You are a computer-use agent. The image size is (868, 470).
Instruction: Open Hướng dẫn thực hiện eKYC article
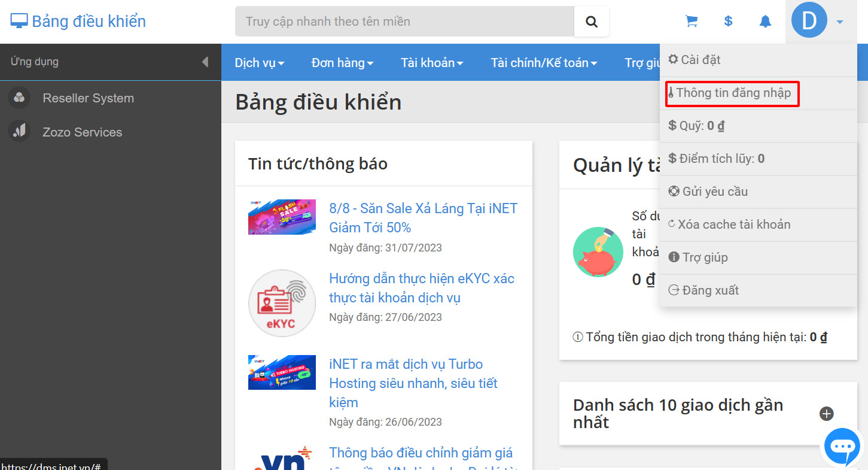422,288
